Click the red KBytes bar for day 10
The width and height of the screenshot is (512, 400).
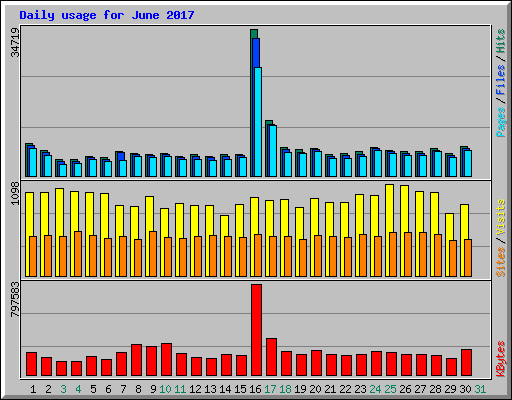[x=166, y=359]
